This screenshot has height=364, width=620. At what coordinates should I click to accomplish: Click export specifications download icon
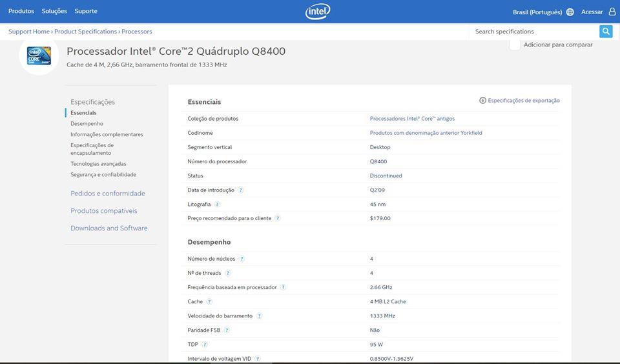[482, 101]
